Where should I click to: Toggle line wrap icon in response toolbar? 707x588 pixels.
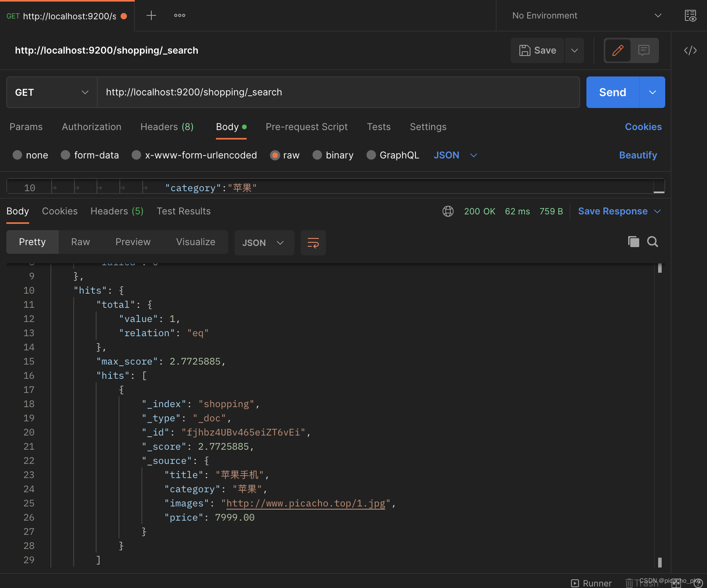coord(313,243)
